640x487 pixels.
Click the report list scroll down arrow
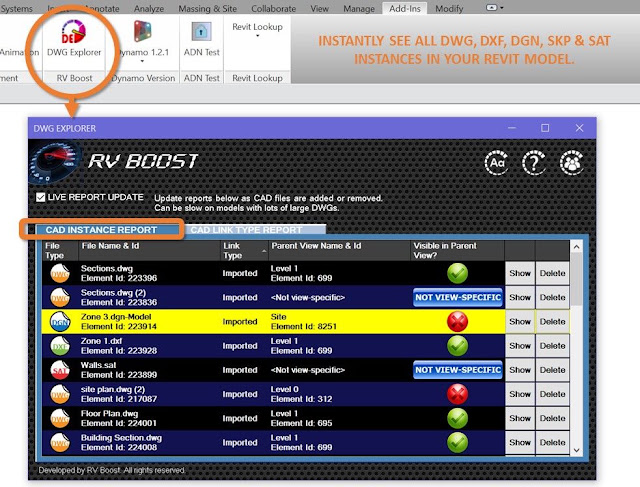[x=576, y=450]
